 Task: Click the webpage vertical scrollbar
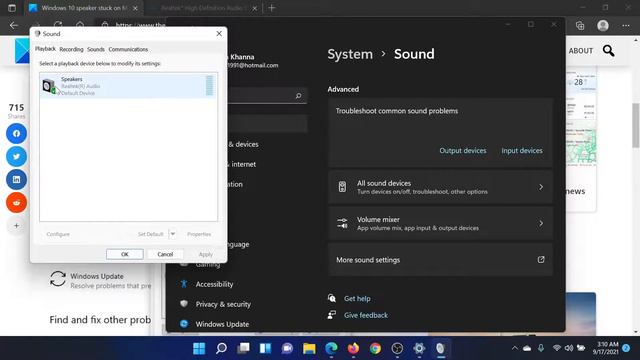tap(636, 125)
